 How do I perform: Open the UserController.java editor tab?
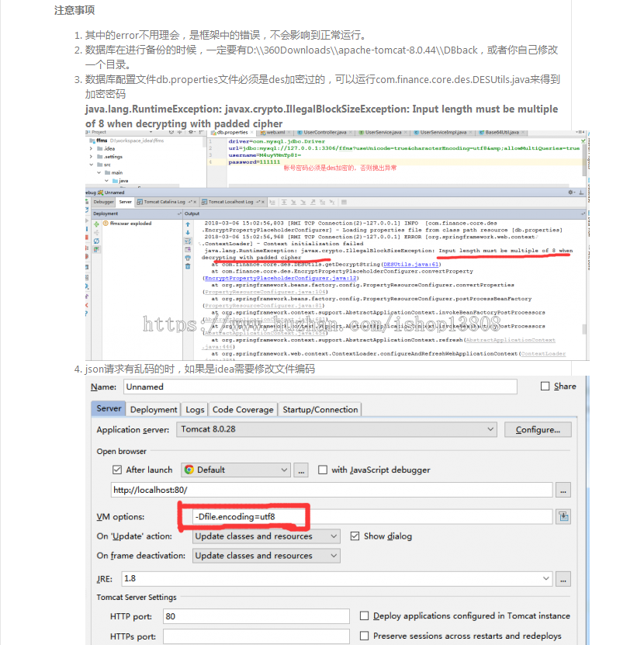pyautogui.click(x=325, y=133)
